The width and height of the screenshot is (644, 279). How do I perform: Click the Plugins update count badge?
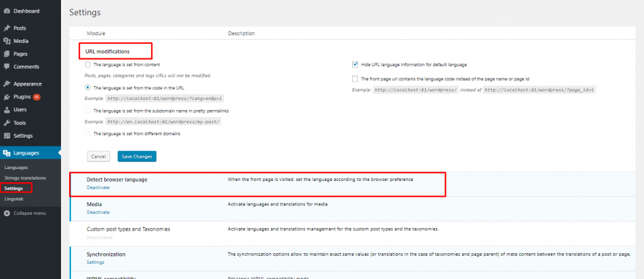pyautogui.click(x=36, y=97)
